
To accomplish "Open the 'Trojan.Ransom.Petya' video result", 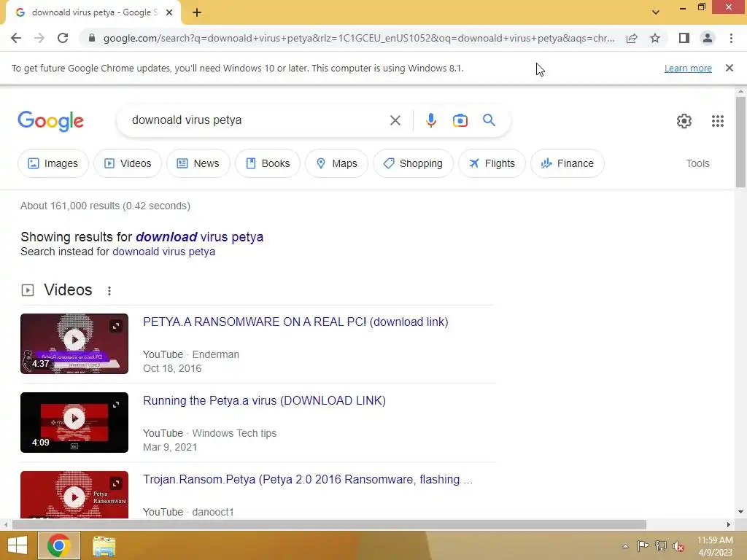I will 308,480.
